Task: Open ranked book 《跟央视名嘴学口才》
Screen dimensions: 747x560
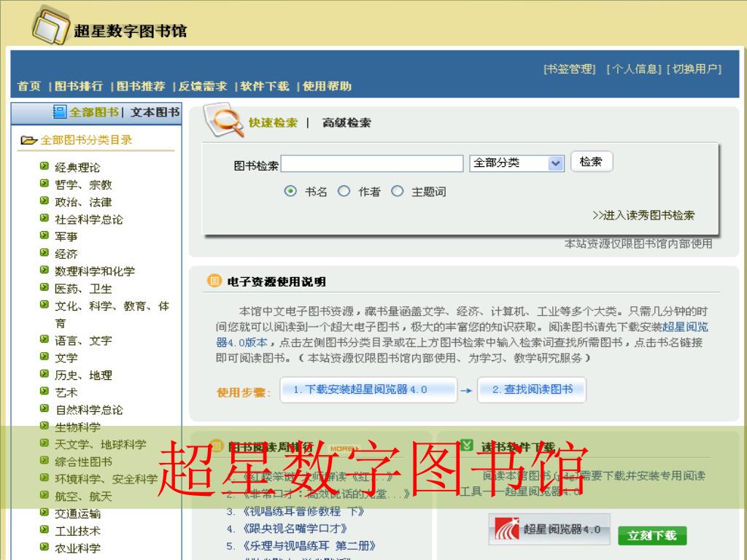Action: (x=295, y=529)
